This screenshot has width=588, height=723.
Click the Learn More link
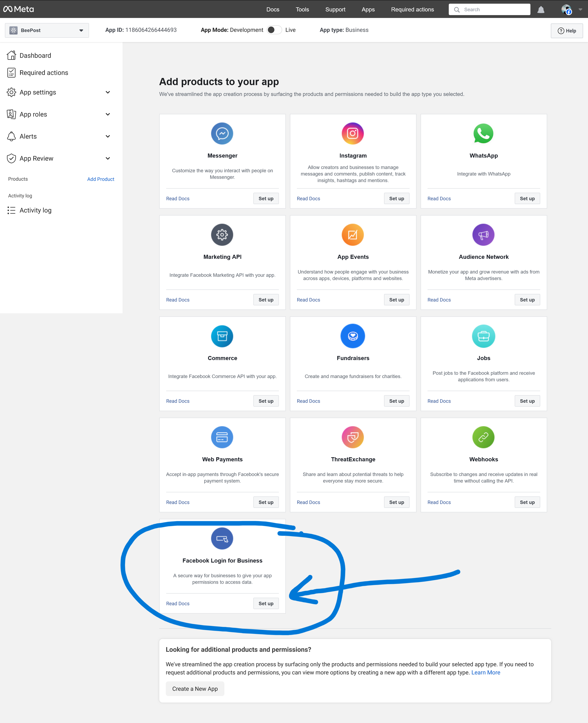(x=485, y=673)
